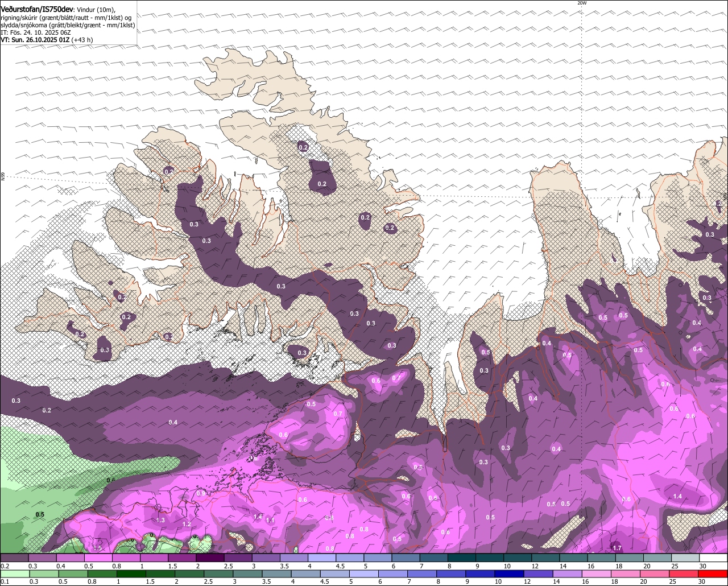Click the 'VT: Sun. 26.10.2025 01Z' valid time
This screenshot has width=728, height=586.
pos(35,40)
